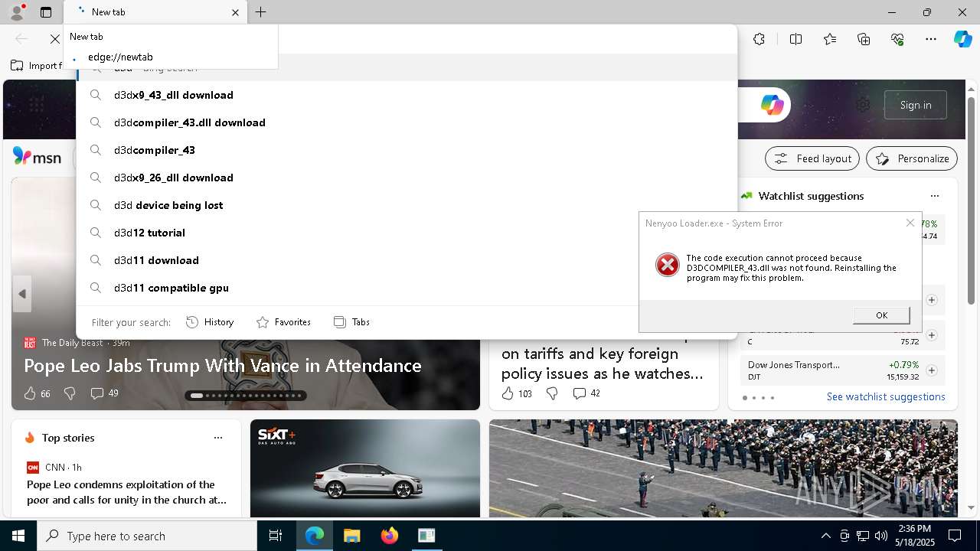This screenshot has width=980, height=551.
Task: Select suggestion d3dcompiler_43
Action: click(407, 150)
